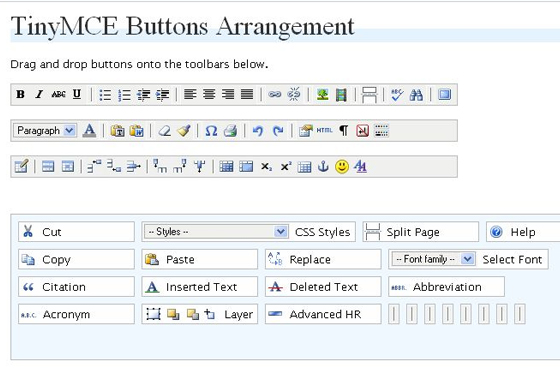Select the Replace button
Screen dimensions: 560x368
click(323, 259)
